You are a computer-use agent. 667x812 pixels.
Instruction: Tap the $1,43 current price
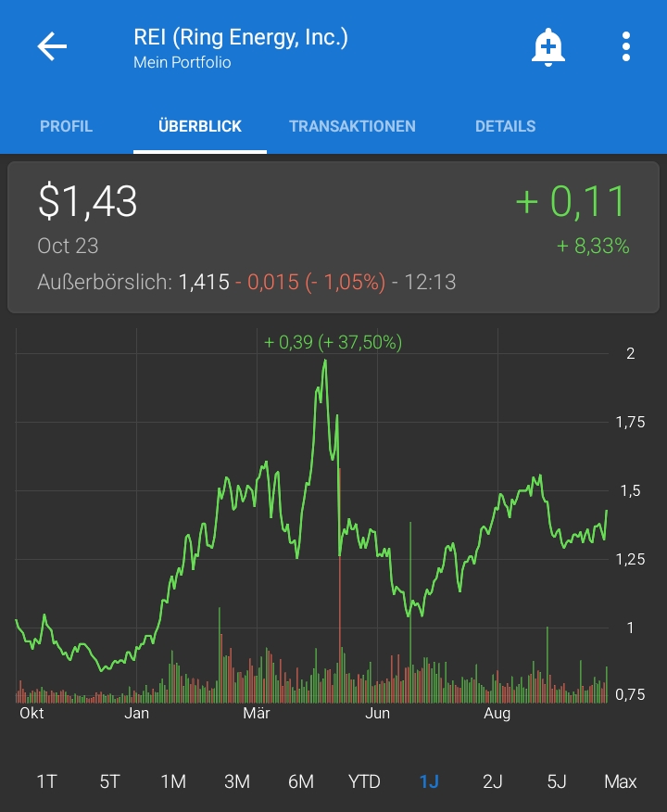click(x=87, y=201)
